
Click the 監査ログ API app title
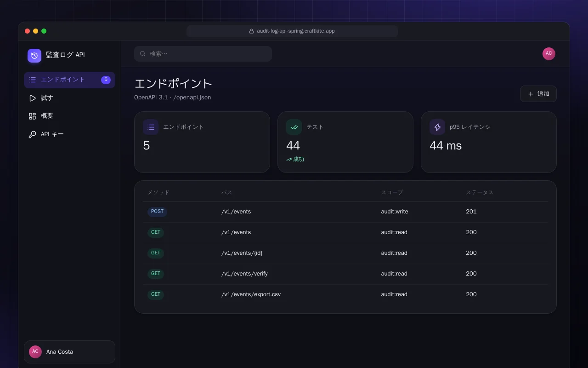pyautogui.click(x=65, y=55)
